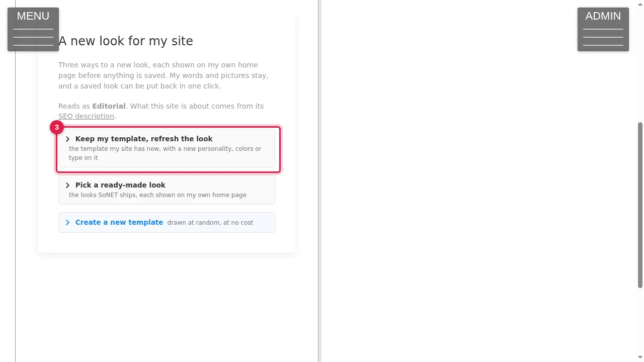Click the paragraph starting Three ways to a new look
644x362 pixels.
(x=164, y=75)
